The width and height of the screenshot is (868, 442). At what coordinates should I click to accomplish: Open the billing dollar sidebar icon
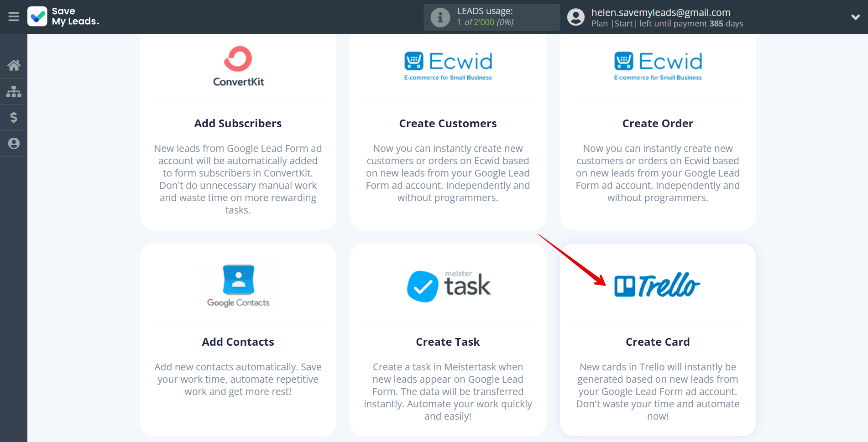(14, 118)
